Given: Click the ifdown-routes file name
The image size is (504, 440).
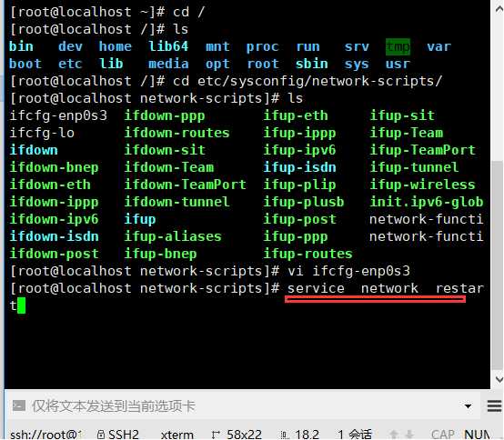Looking at the screenshot, I should [176, 133].
